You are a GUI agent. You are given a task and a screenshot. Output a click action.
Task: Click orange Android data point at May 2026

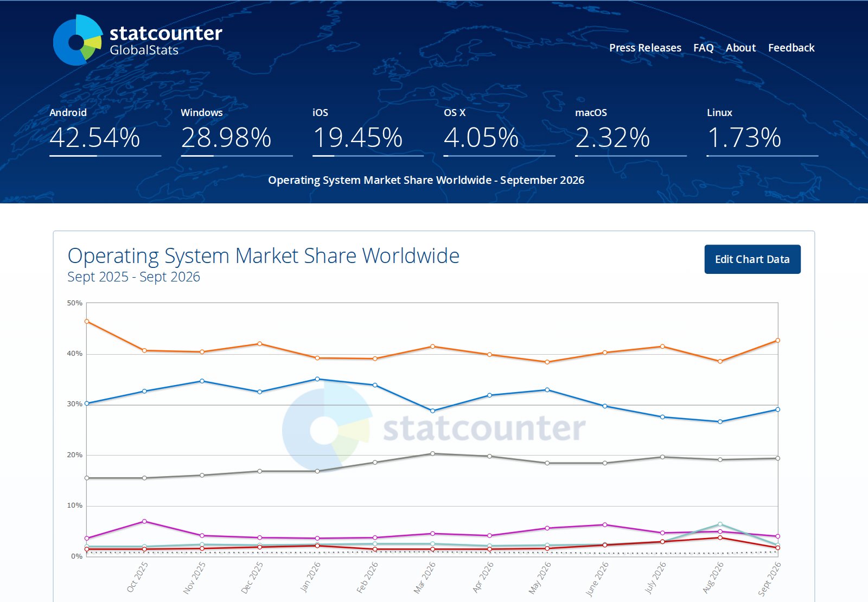tap(547, 362)
